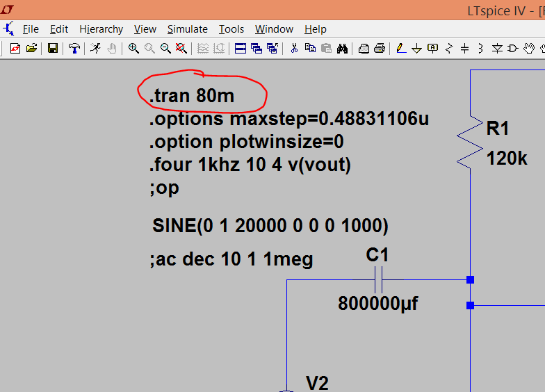Screen dimensions: 545x392
Task: Click the Zoom In magnifier icon
Action: point(133,49)
